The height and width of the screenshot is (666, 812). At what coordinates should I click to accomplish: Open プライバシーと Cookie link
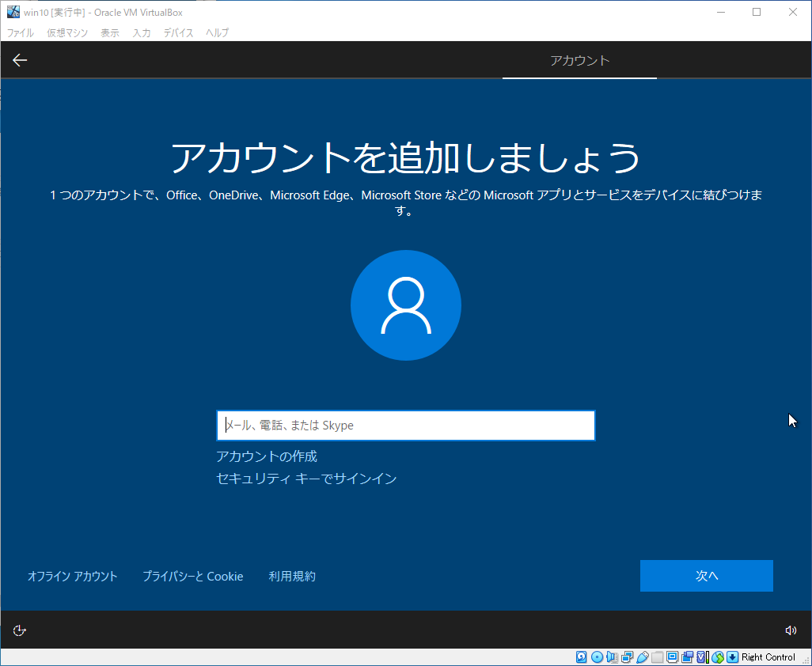click(x=192, y=576)
